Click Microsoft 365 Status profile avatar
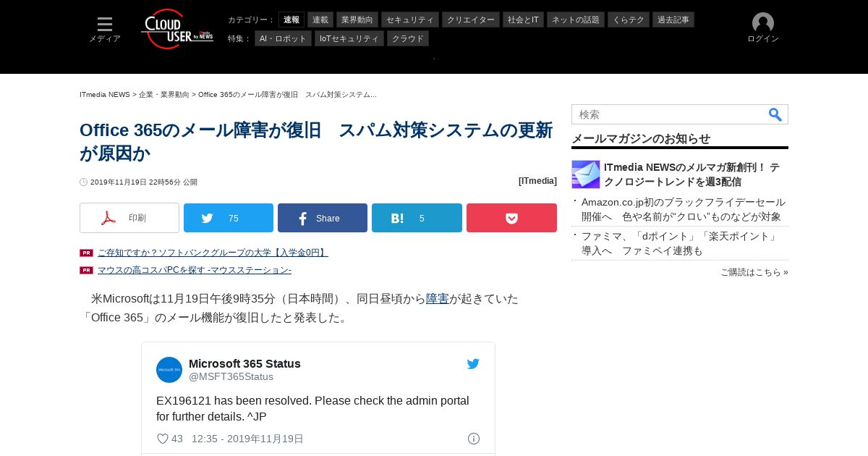This screenshot has width=868, height=456. (x=169, y=370)
